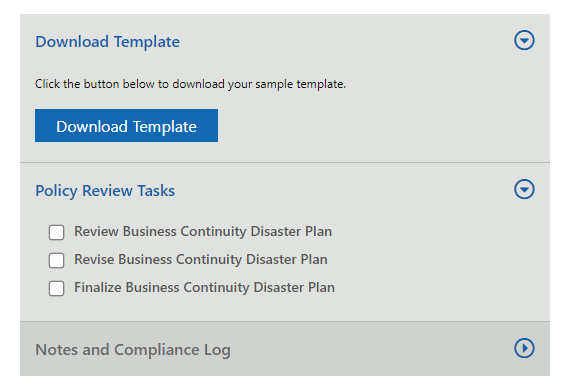Click word 'Compliance' in collapsed section title
Image resolution: width=563 pixels, height=387 pixels.
point(157,350)
